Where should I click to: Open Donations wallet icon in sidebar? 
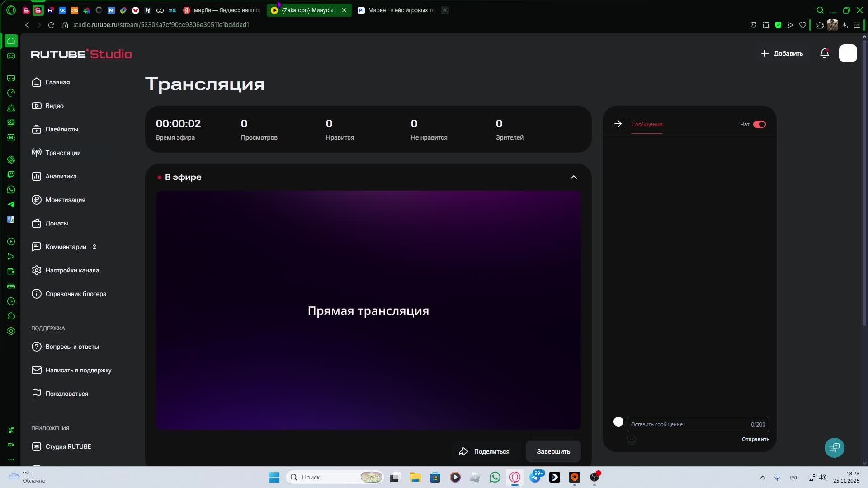[x=37, y=223]
